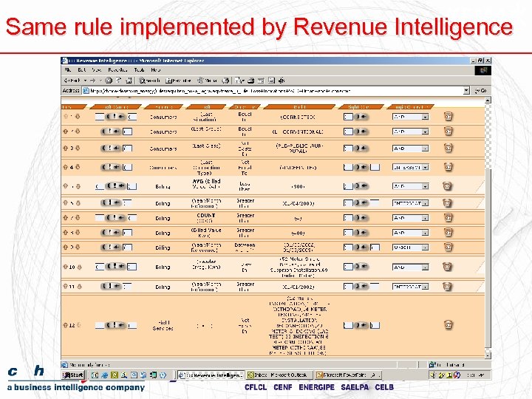Click the Consumers source text on row 3
The height and width of the screenshot is (399, 532).
(x=163, y=149)
